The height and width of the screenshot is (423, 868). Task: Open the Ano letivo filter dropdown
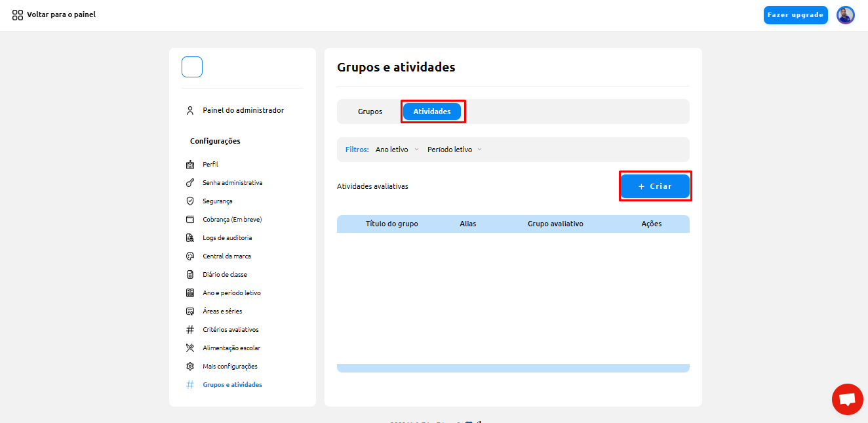[397, 150]
